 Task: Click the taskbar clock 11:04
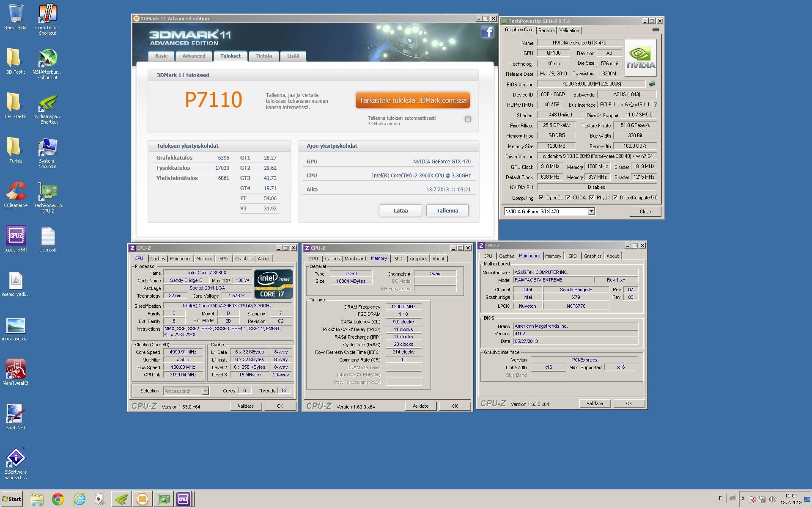(x=790, y=496)
